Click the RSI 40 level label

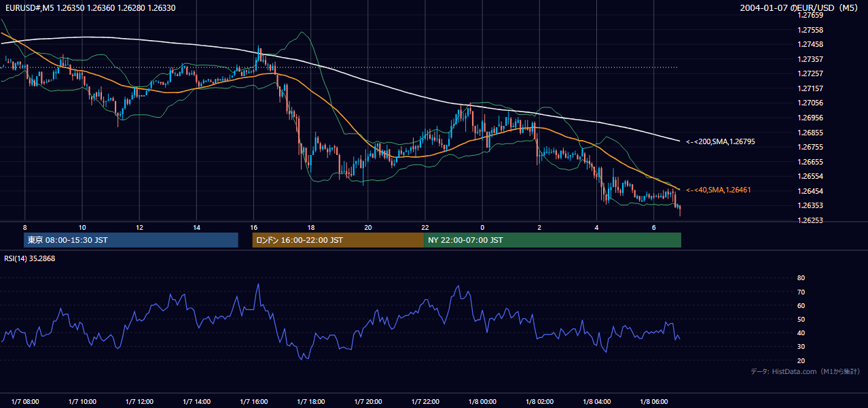[801, 333]
